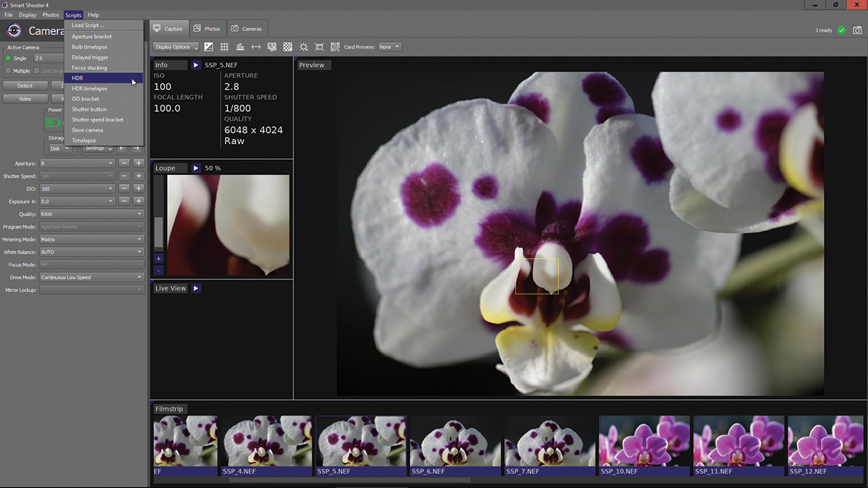Screen dimensions: 868x488
Task: Choose HDR from the Scripts menu
Action: tap(77, 78)
